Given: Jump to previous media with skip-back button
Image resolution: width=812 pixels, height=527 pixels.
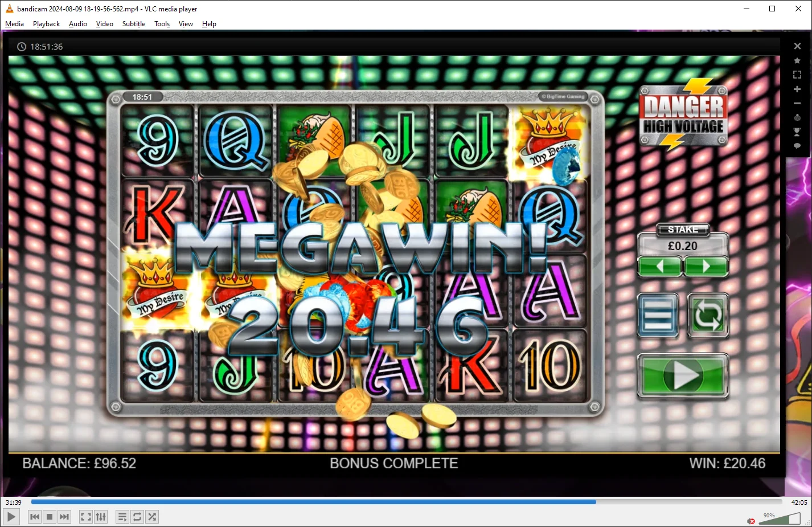Looking at the screenshot, I should 35,517.
